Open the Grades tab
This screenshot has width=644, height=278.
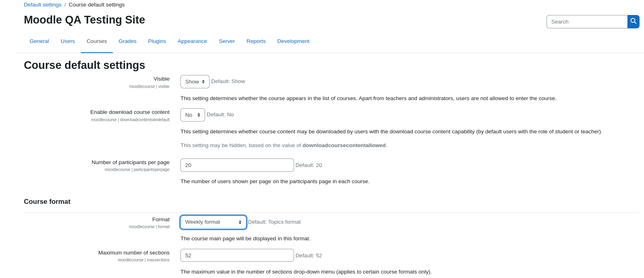tap(127, 41)
